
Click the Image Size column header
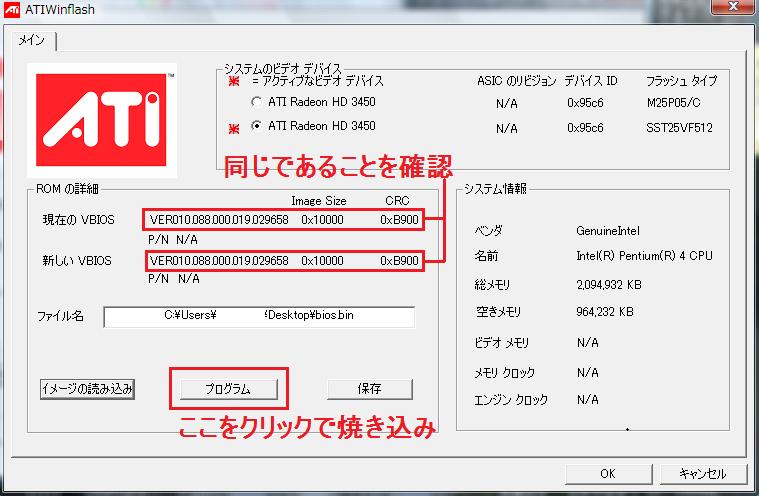coord(319,201)
